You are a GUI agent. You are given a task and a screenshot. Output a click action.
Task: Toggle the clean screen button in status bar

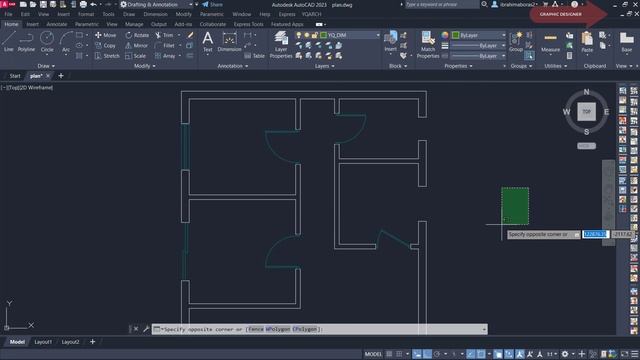pyautogui.click(x=624, y=354)
